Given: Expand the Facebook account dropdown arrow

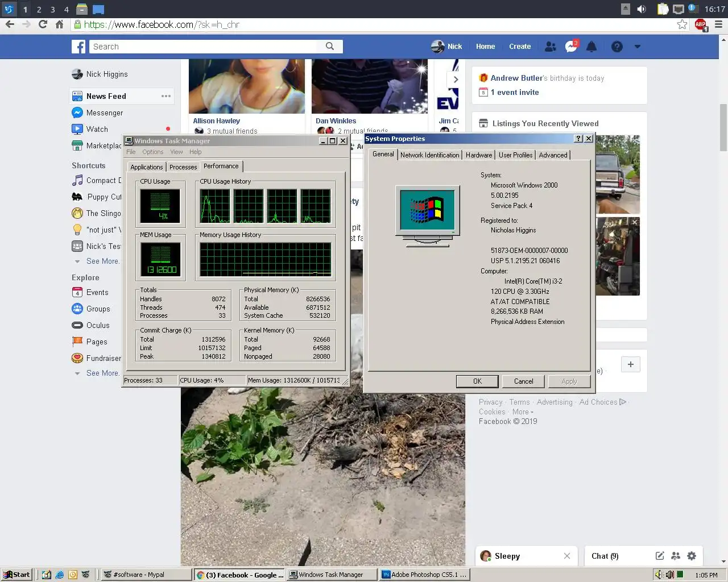Looking at the screenshot, I should [637, 47].
